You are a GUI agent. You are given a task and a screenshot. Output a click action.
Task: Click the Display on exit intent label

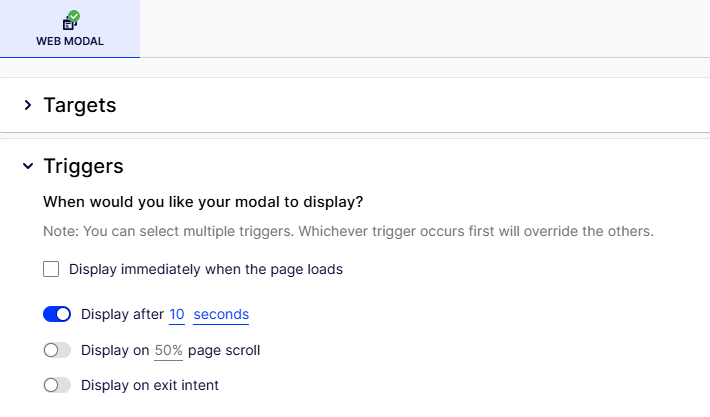[150, 385]
